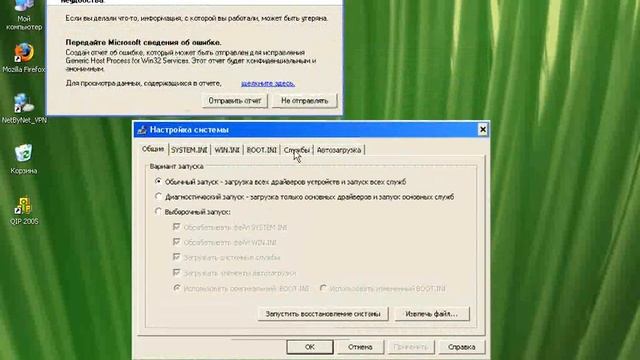Open the Службы tab
This screenshot has height=360, width=640.
click(297, 150)
